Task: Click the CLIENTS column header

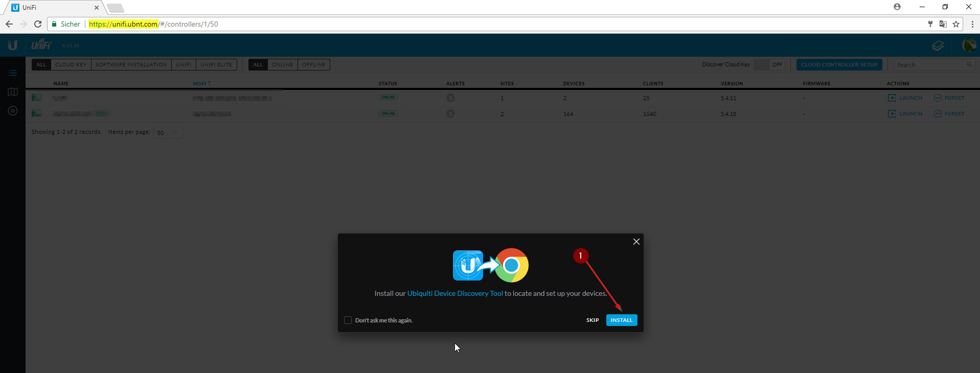Action: click(x=653, y=83)
